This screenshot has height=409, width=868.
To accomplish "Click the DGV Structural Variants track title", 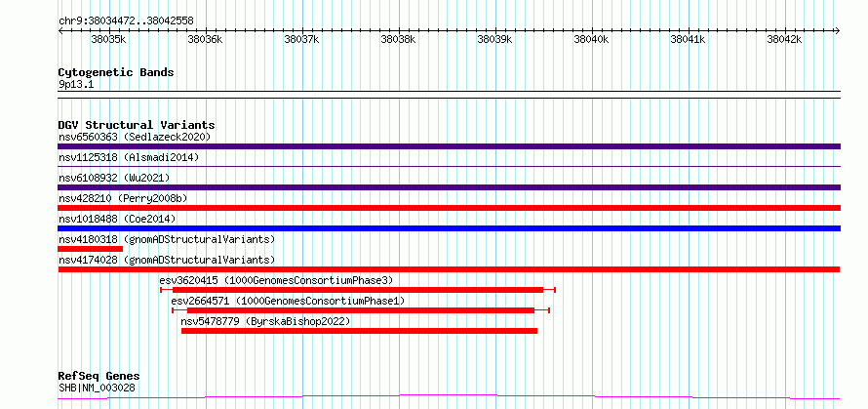I will (137, 125).
